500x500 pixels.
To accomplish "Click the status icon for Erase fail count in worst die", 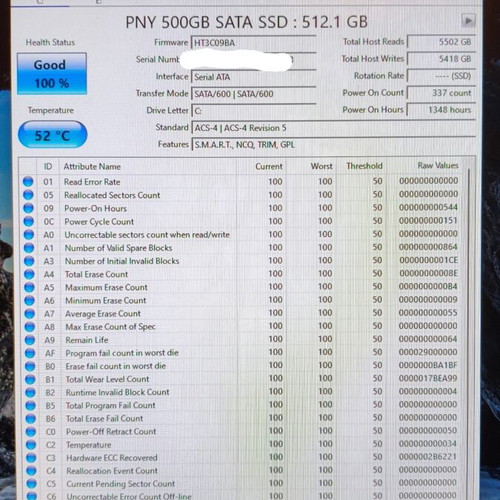I will tap(30, 366).
